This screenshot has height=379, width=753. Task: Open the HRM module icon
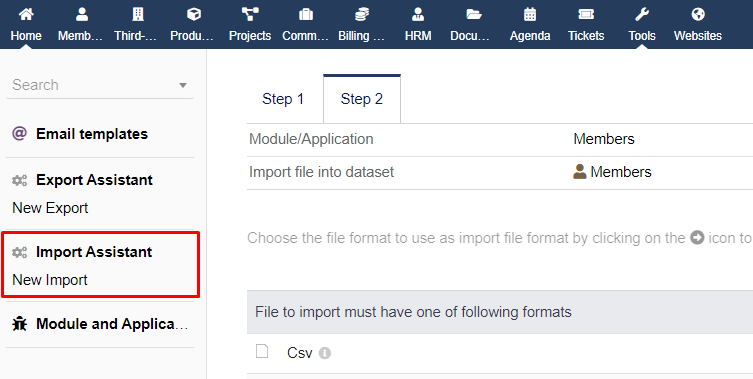coord(418,14)
